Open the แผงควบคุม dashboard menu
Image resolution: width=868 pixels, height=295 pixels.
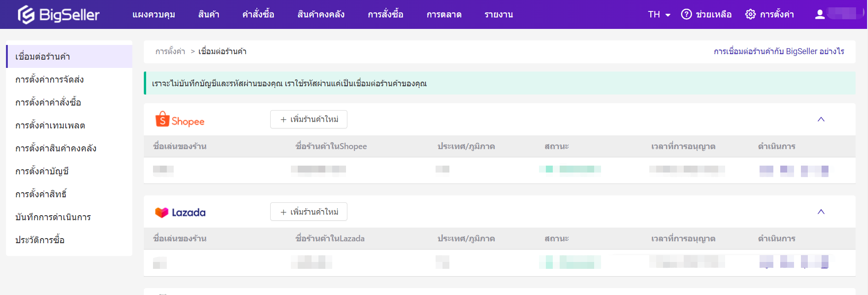tap(153, 15)
